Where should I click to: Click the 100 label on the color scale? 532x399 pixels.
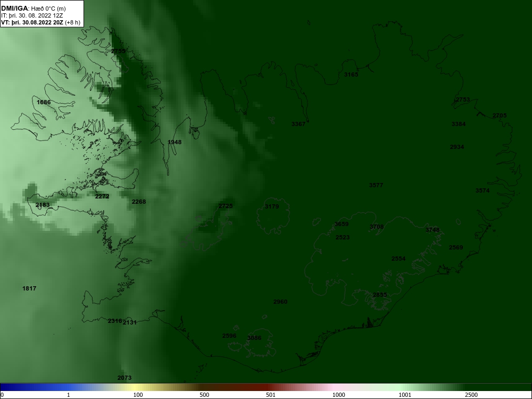tap(138, 395)
